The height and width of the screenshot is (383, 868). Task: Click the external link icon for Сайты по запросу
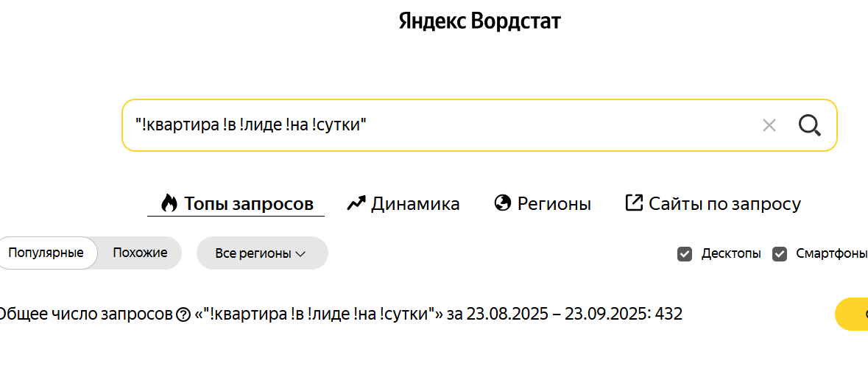tap(634, 203)
